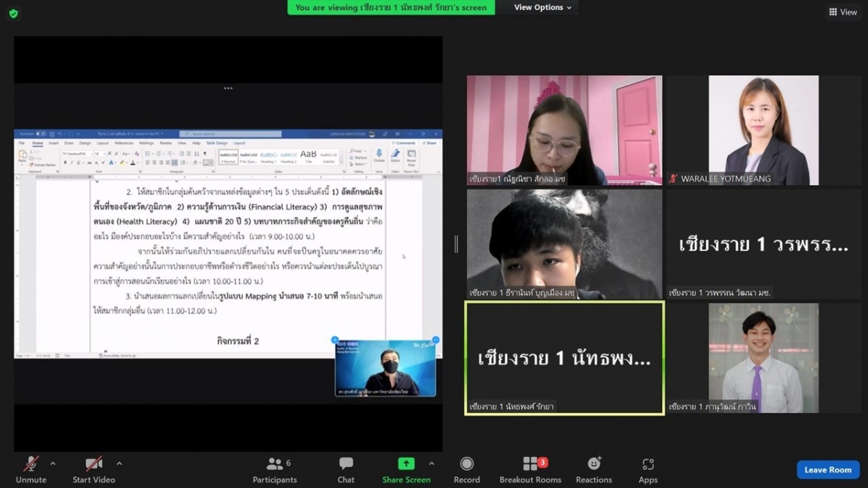Apply the Title style
Viewport: 868px width, 488px height.
[x=308, y=157]
